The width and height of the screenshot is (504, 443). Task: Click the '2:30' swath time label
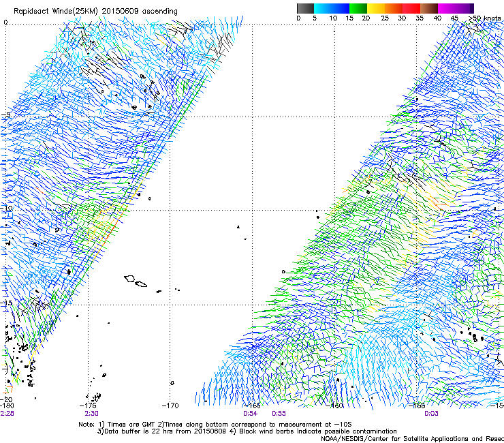(92, 414)
